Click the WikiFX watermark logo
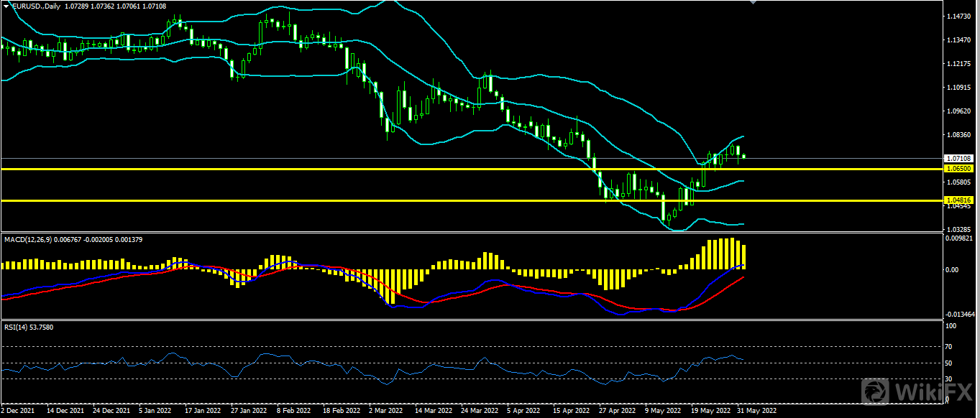The image size is (980, 418). coord(918,393)
